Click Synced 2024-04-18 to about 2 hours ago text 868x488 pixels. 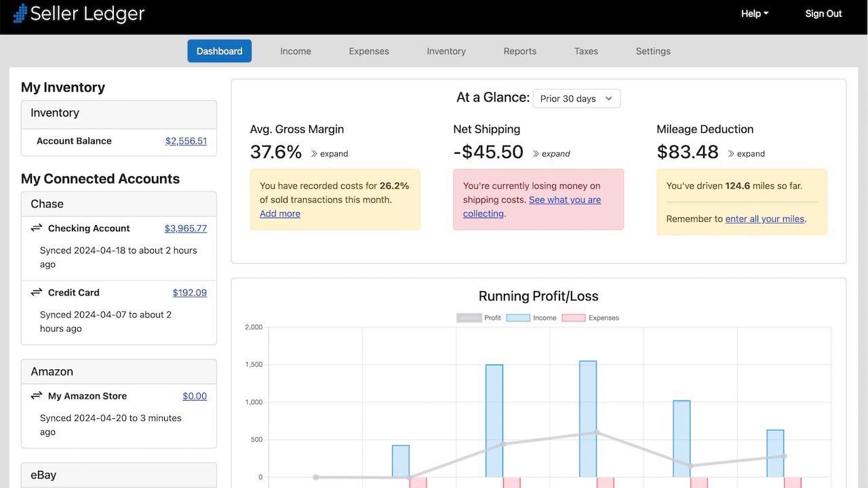tap(119, 258)
